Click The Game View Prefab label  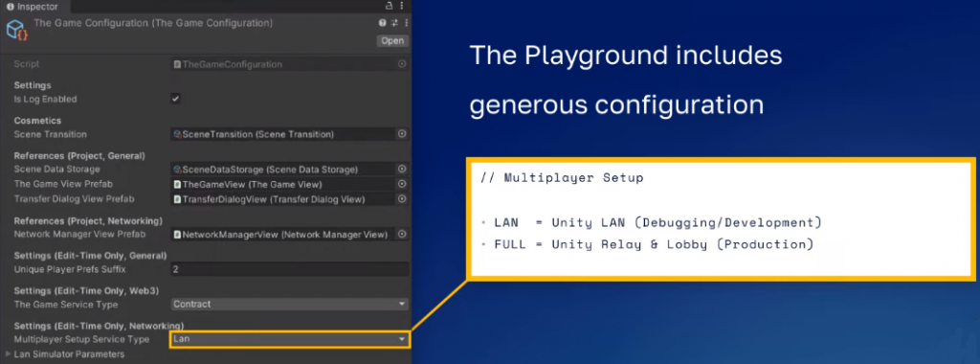point(63,184)
